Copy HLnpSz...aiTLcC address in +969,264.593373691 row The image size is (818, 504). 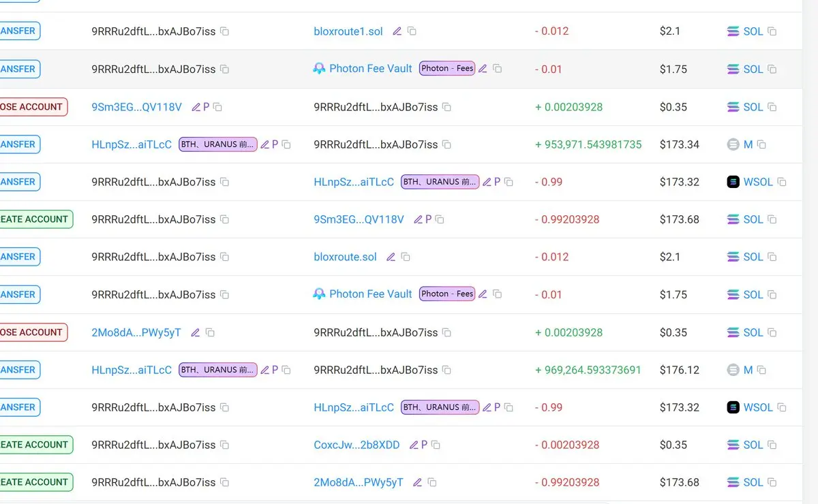coord(286,370)
